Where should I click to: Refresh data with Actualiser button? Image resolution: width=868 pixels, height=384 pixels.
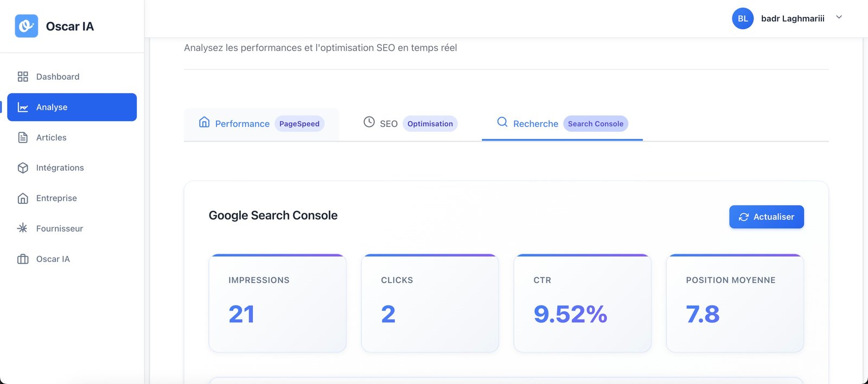click(x=767, y=217)
